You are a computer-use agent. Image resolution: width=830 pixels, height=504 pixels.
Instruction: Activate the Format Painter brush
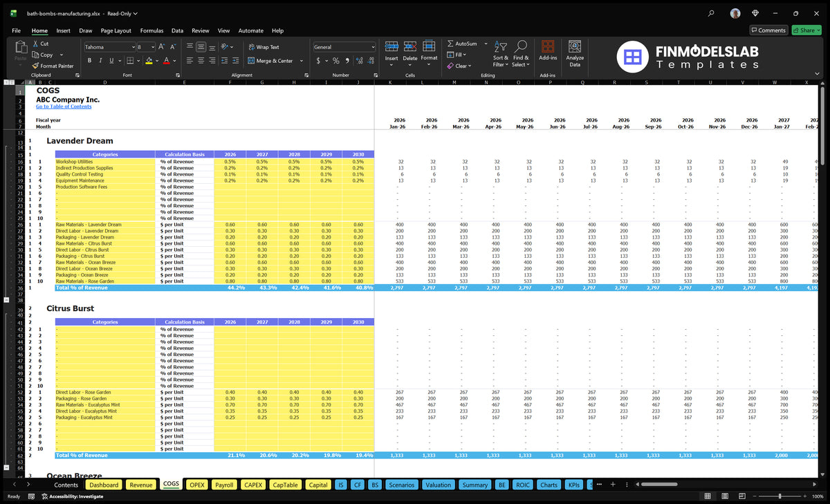click(35, 66)
